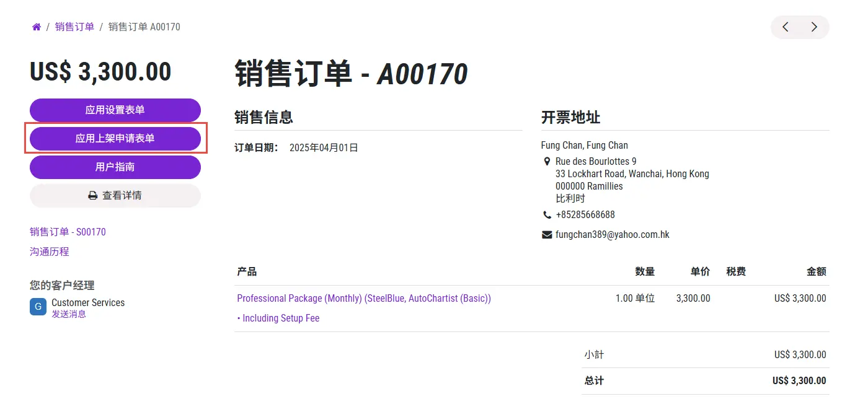Click address line Rue des Bourlottes 9
This screenshot has width=868, height=399.
pyautogui.click(x=596, y=162)
